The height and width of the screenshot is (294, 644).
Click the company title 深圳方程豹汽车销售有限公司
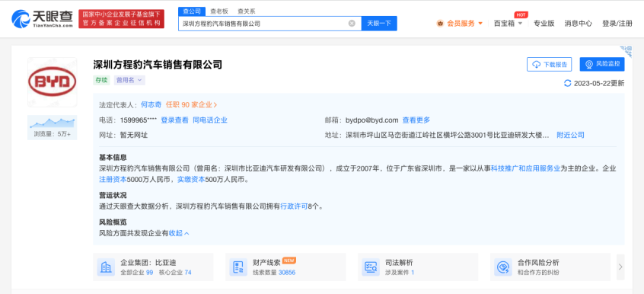click(x=158, y=64)
